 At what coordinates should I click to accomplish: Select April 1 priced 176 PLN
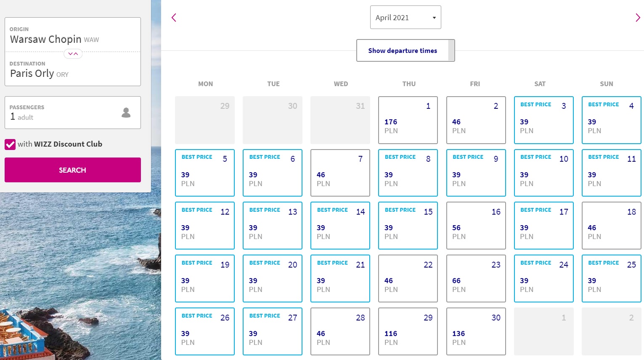(408, 120)
